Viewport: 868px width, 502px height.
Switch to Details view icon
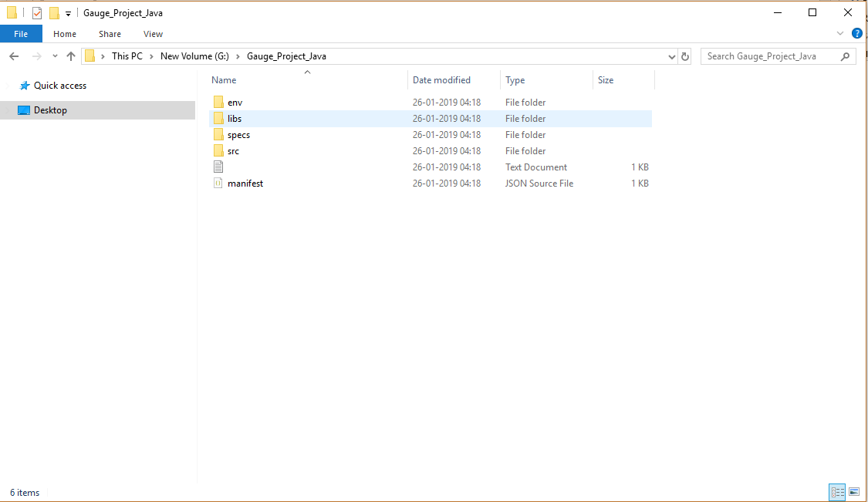pos(837,492)
